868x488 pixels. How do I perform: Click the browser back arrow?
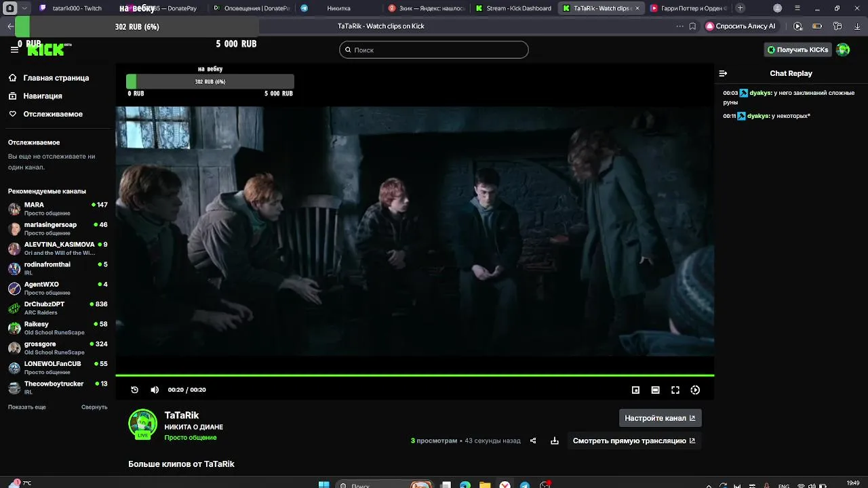point(10,26)
